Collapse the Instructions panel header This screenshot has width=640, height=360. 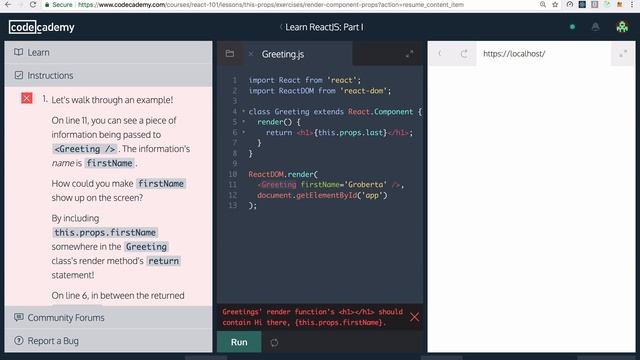109,75
